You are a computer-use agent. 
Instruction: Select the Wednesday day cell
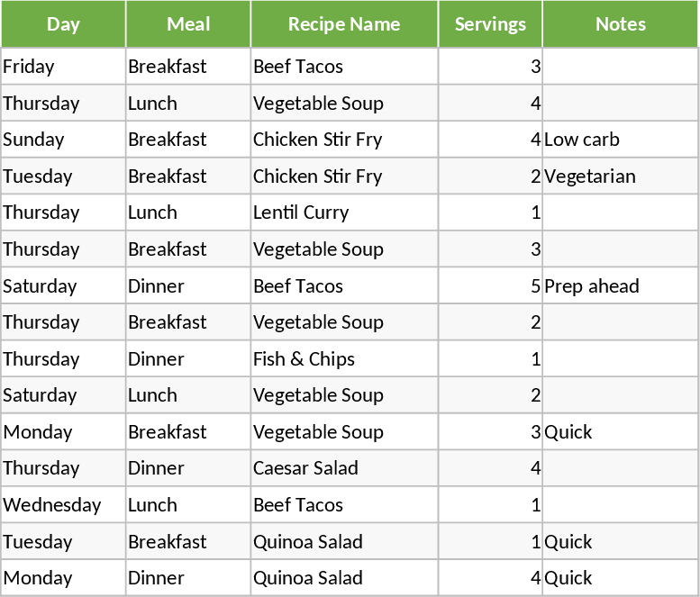click(63, 505)
